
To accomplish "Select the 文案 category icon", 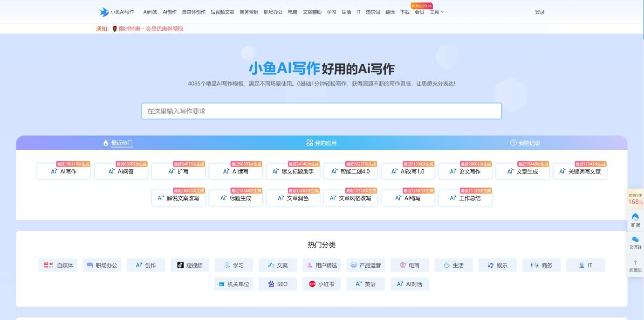I will pyautogui.click(x=271, y=265).
